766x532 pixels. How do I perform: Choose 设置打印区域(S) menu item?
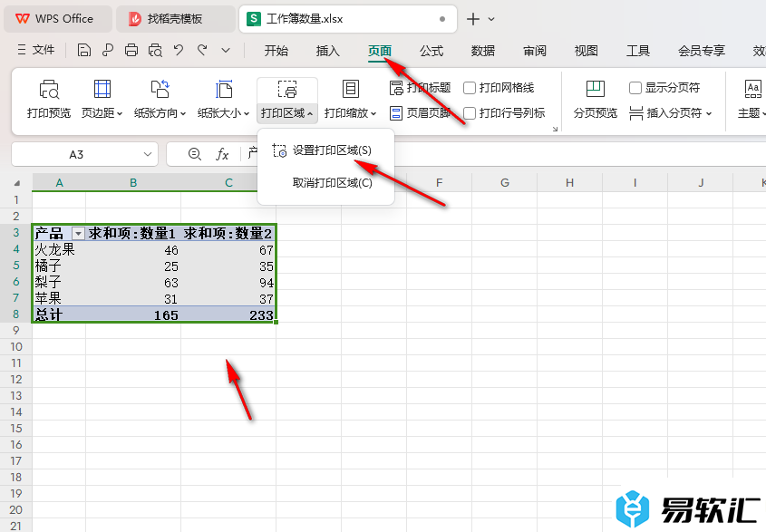[325, 150]
